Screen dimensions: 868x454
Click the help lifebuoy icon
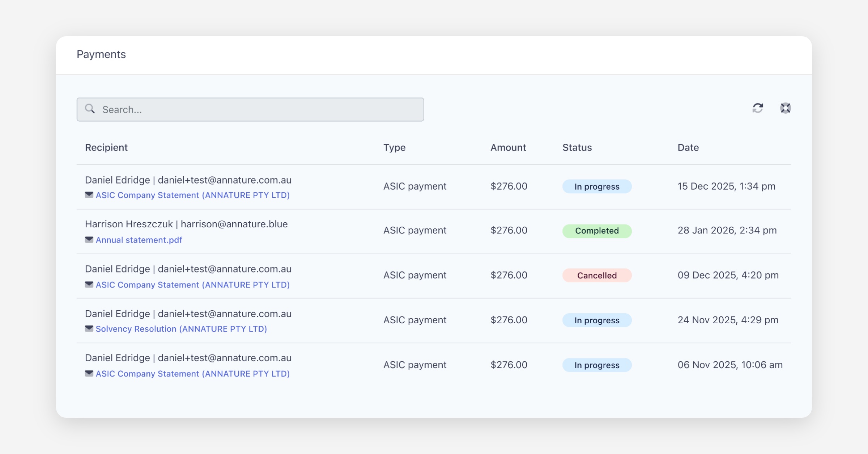pos(785,108)
